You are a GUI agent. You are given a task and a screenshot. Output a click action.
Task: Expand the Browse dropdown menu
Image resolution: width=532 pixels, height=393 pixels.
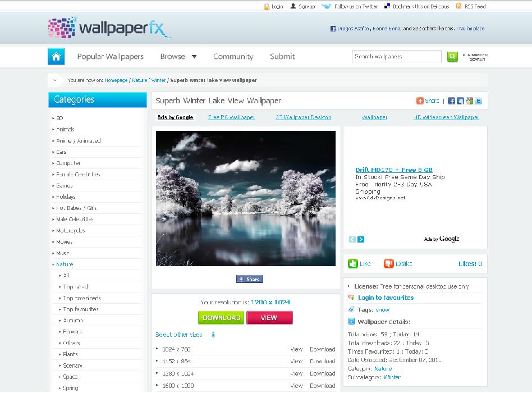coord(178,56)
